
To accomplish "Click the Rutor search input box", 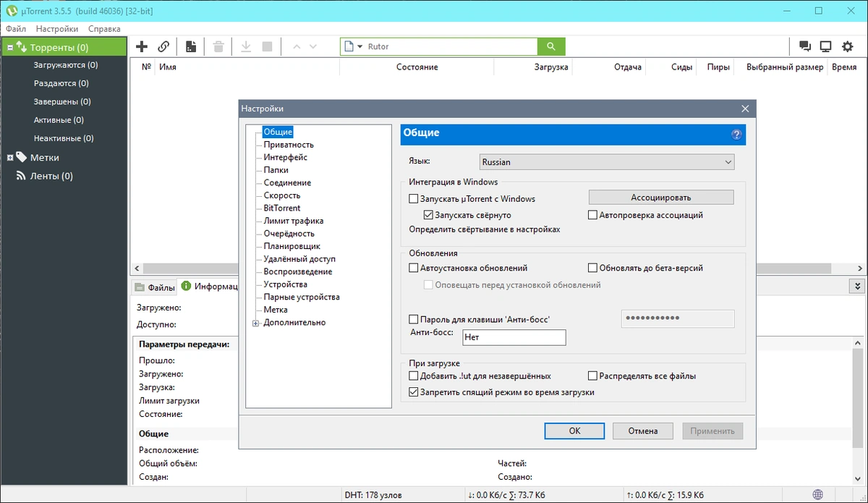I will tap(450, 46).
